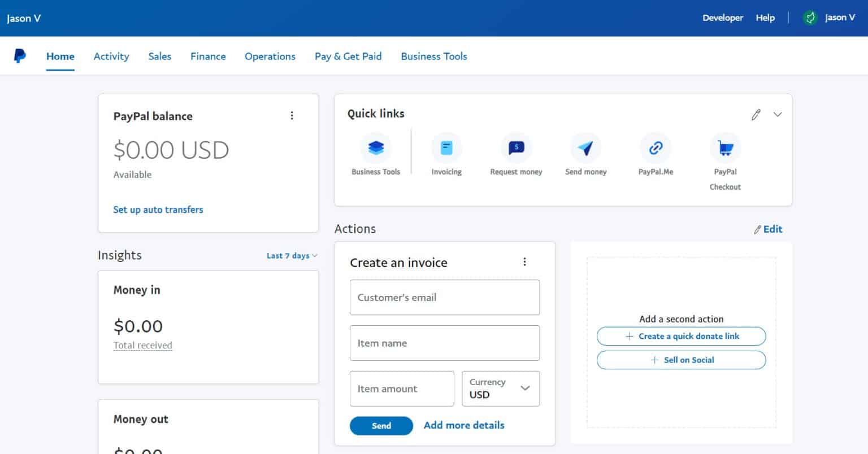Open the PayPal balance options three-dot menu
The height and width of the screenshot is (454, 868).
pyautogui.click(x=293, y=115)
